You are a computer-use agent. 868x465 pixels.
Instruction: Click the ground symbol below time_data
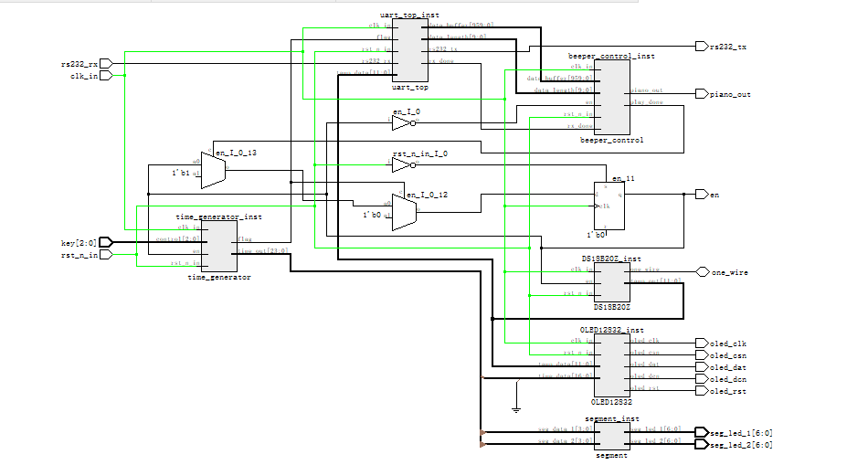516,409
